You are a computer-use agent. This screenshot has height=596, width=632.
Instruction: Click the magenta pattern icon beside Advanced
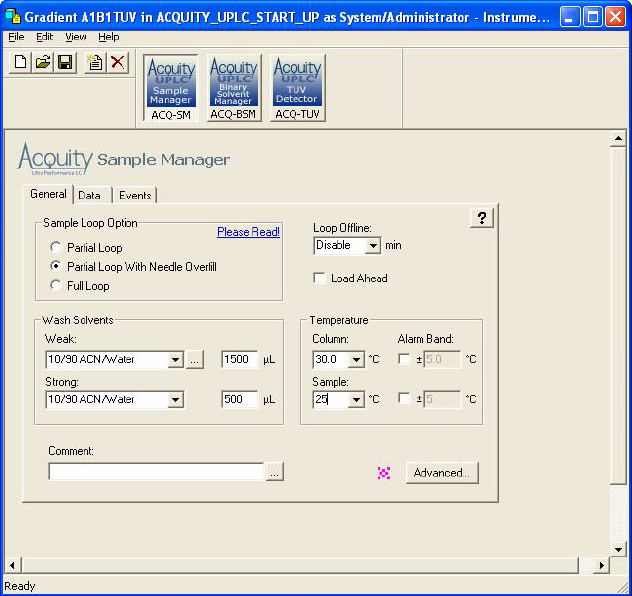tap(384, 473)
